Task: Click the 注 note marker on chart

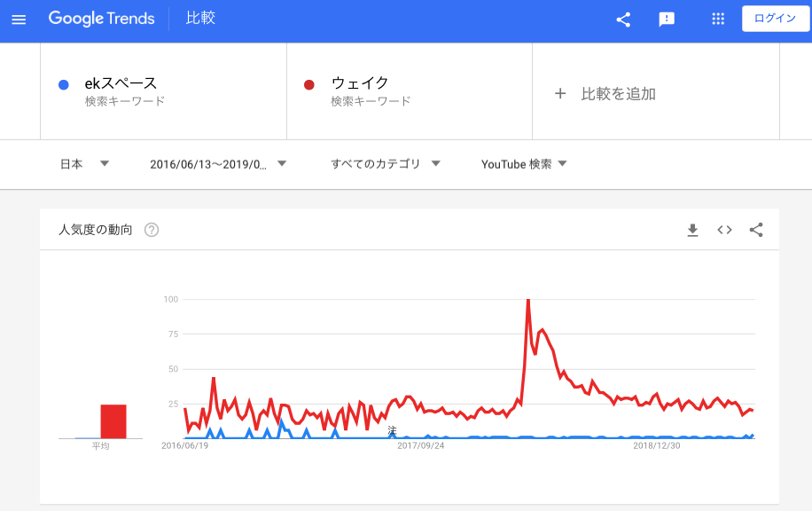Action: [x=392, y=430]
